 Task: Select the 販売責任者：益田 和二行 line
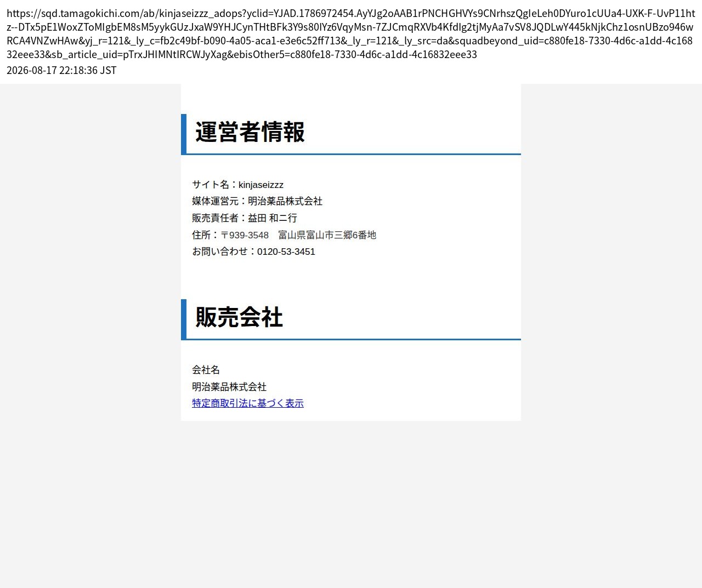(x=245, y=218)
